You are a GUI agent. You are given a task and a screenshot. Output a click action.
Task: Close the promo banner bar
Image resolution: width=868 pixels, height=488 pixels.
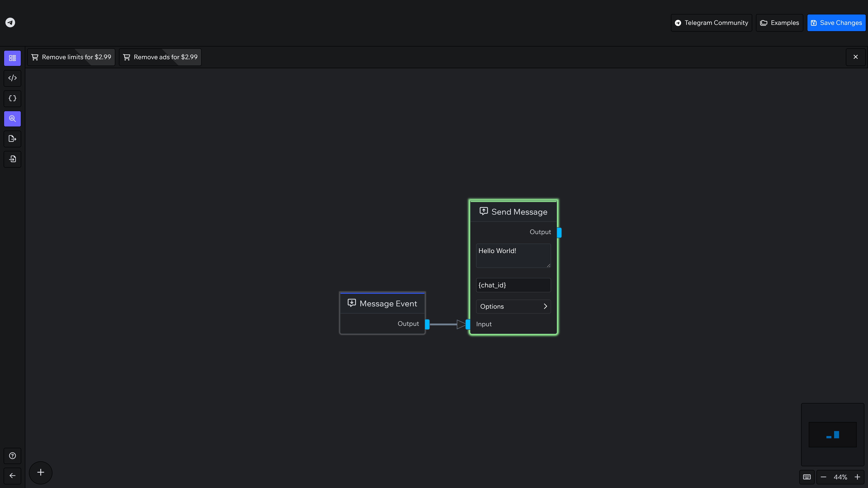click(856, 57)
